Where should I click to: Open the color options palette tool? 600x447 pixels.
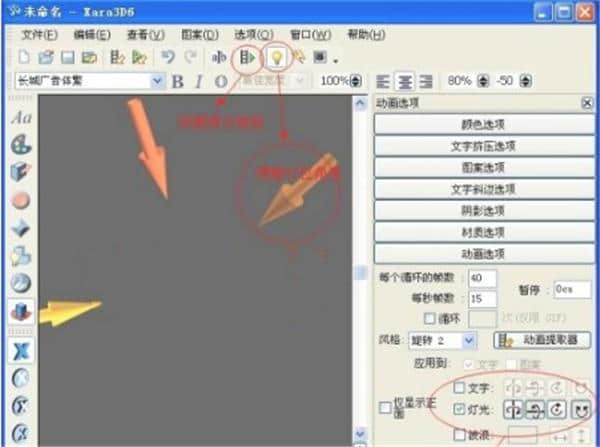pyautogui.click(x=21, y=145)
